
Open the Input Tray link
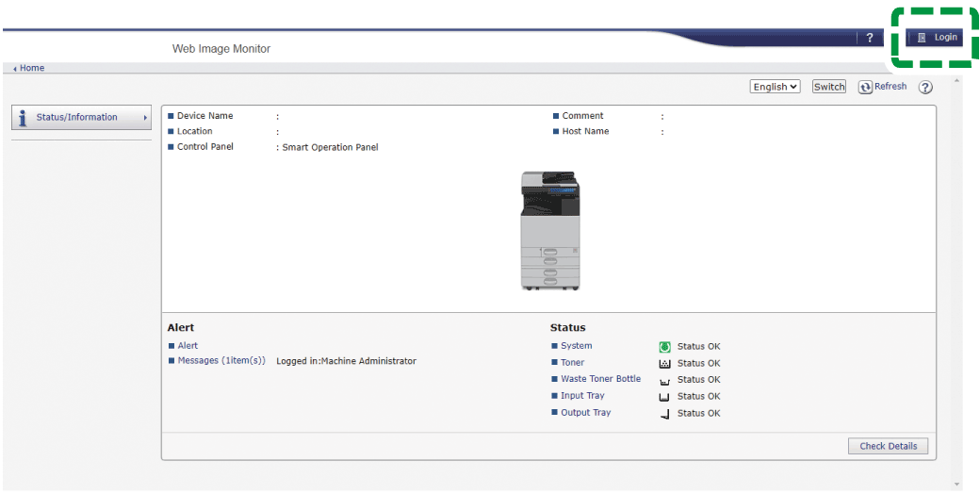(x=582, y=396)
